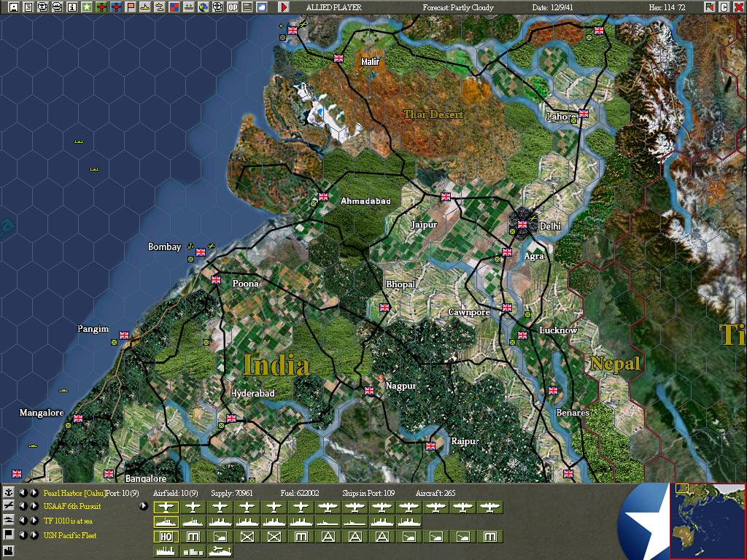The height and width of the screenshot is (560, 747).
Task: Open the USN Pacific Fleet headquarters
Action: 70,535
